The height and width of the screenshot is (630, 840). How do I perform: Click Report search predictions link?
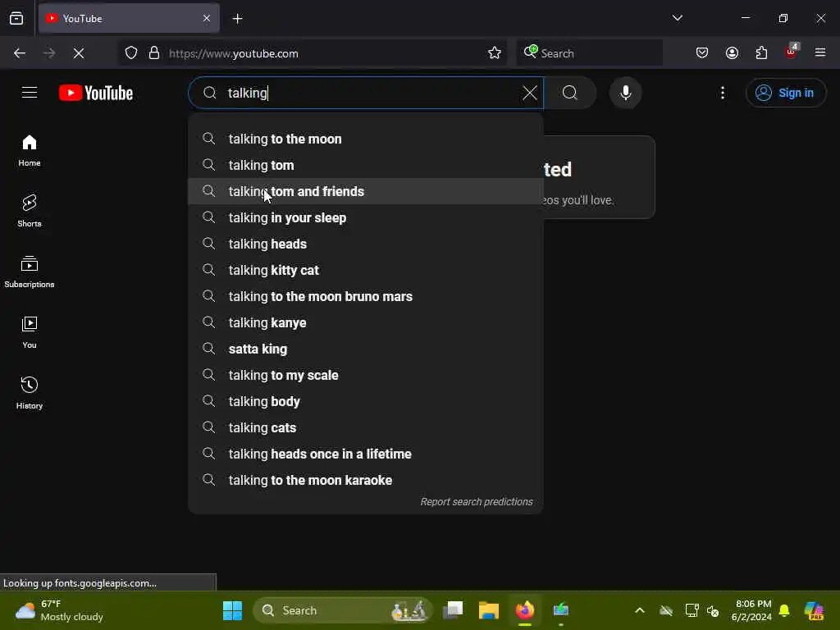point(477,502)
